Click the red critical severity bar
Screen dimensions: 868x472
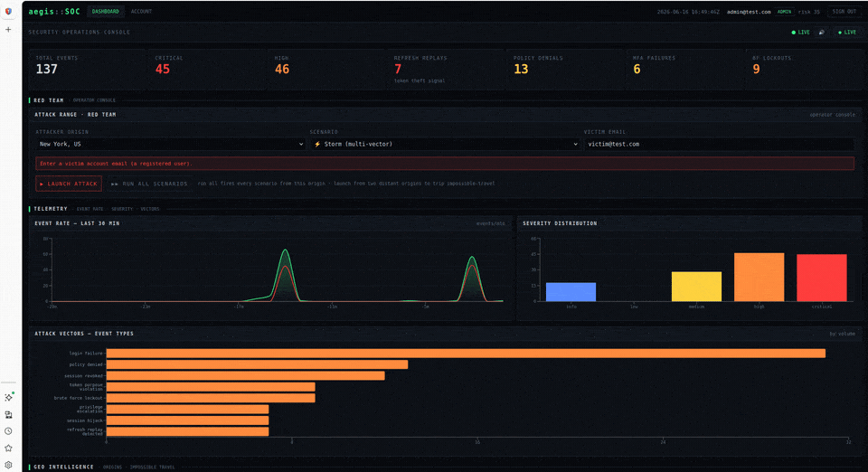pos(822,278)
